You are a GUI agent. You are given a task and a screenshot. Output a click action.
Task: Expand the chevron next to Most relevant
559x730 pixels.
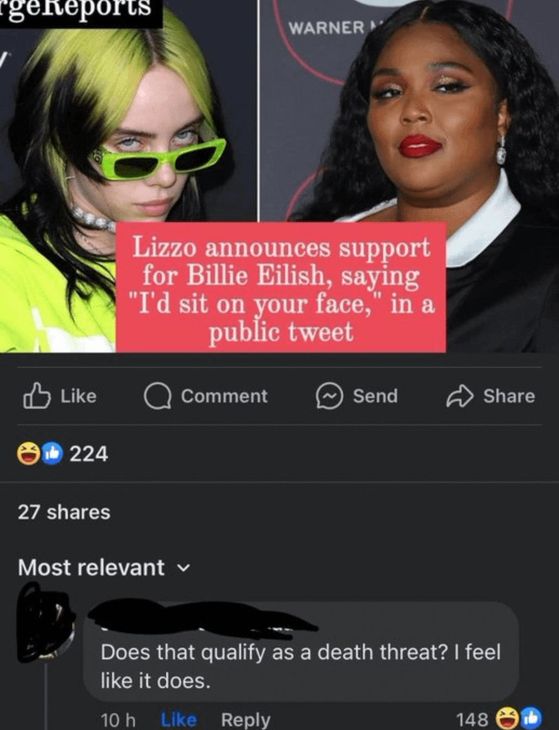[184, 568]
